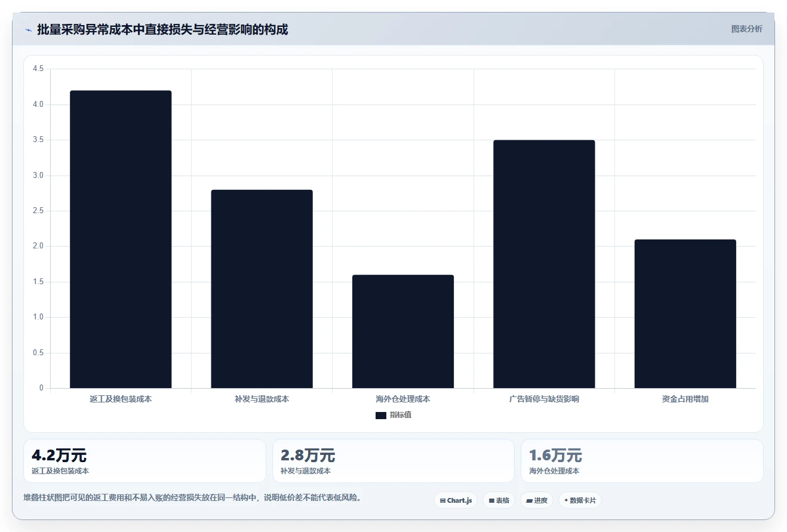Screen dimensions: 787x532
Task: Click the footnote text about 堆叠柱状图
Action: (192, 497)
